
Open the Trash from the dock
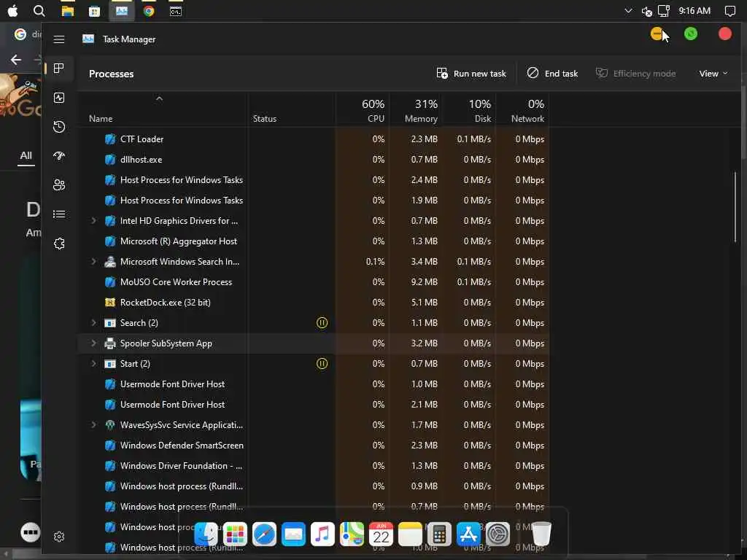pyautogui.click(x=541, y=534)
